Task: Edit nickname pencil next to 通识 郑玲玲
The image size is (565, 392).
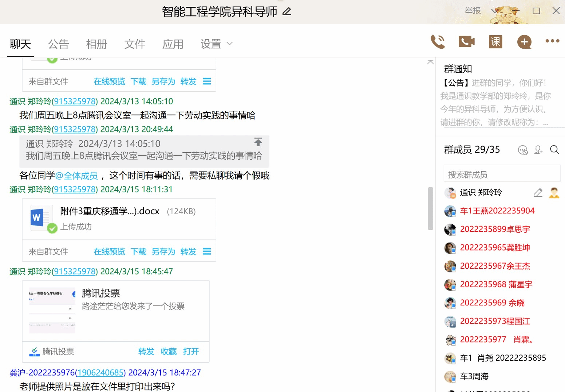Action: coord(538,193)
